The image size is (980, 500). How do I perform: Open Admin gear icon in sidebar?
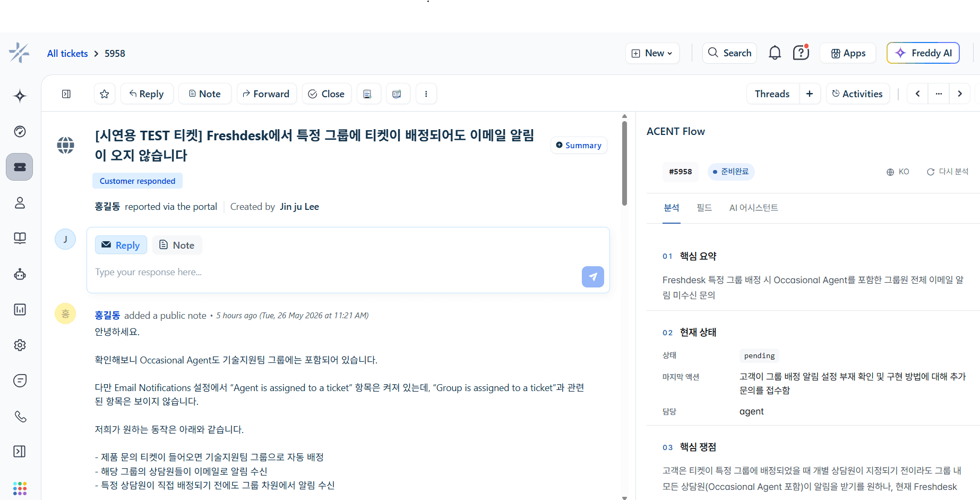pyautogui.click(x=20, y=345)
